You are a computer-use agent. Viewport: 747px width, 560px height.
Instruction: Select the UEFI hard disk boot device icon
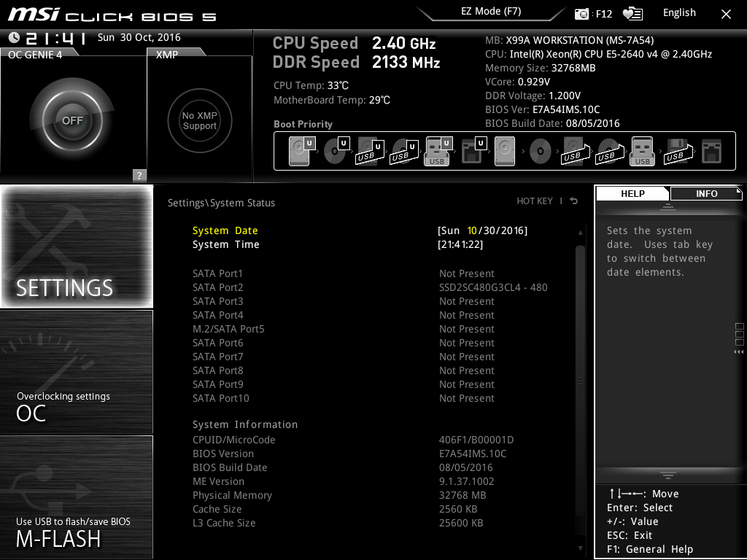coord(303,152)
